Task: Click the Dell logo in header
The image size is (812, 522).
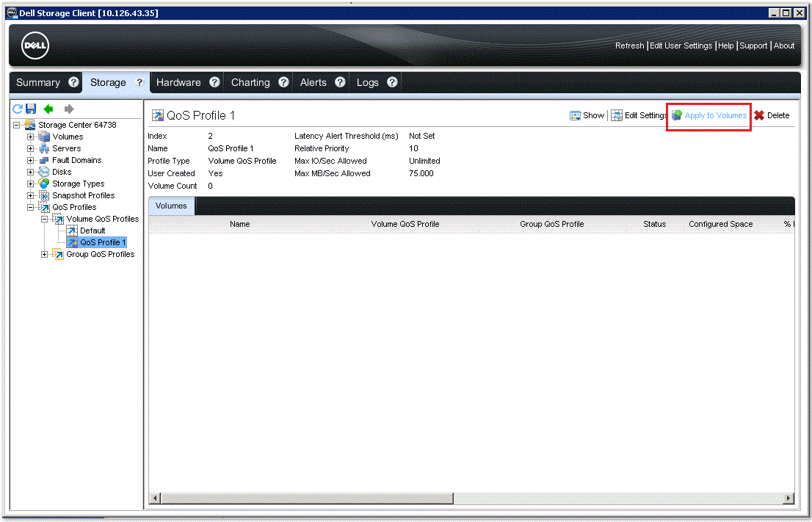Action: pos(35,46)
